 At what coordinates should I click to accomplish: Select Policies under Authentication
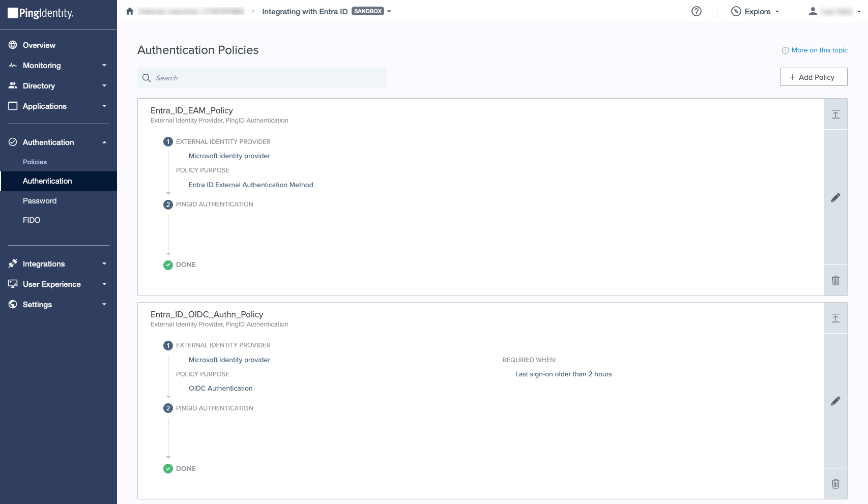pos(35,162)
